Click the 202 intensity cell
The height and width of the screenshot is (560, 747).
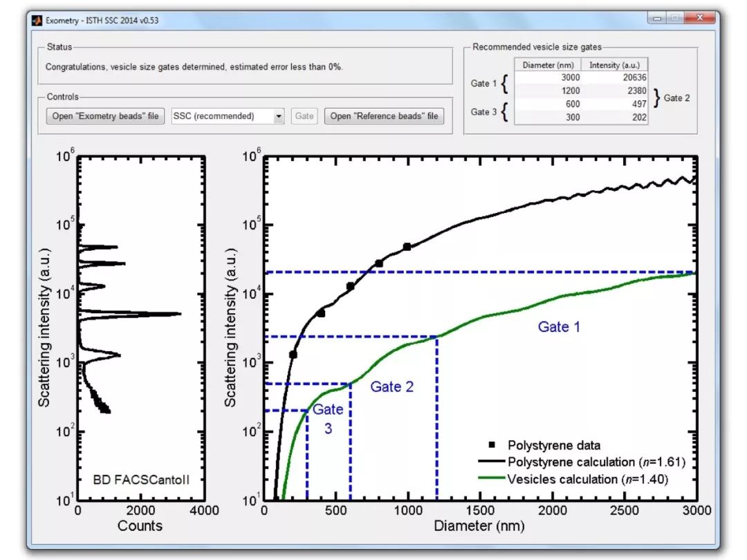point(615,117)
